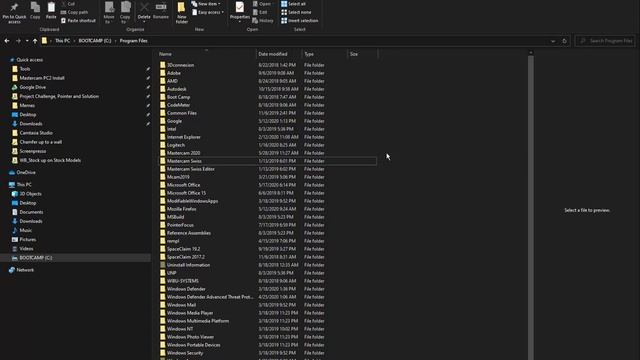
Task: Open the recent locations dropdown arrow
Action: (27, 41)
